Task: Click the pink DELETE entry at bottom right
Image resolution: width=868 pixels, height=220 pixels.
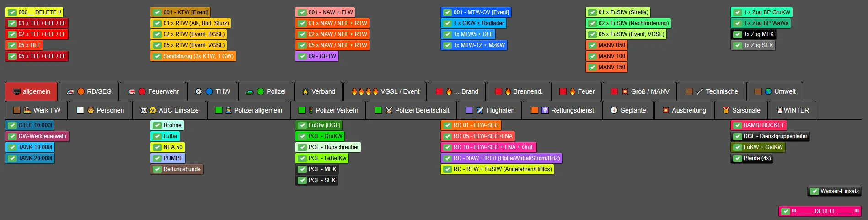Action: [820, 211]
